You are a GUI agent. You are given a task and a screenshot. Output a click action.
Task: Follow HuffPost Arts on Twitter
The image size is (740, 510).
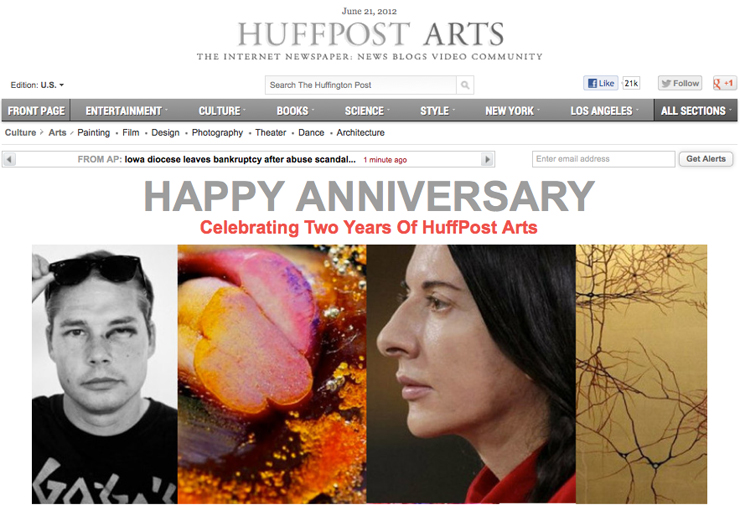(680, 84)
